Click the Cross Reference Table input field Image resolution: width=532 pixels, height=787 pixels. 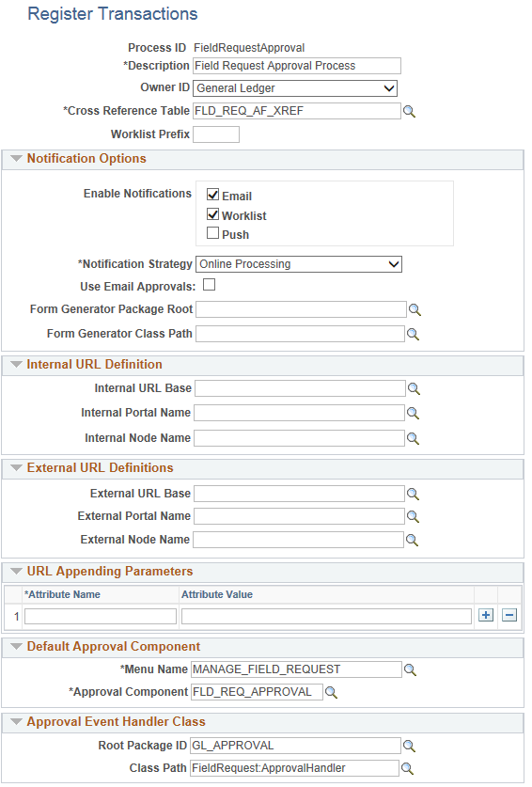[x=297, y=111]
